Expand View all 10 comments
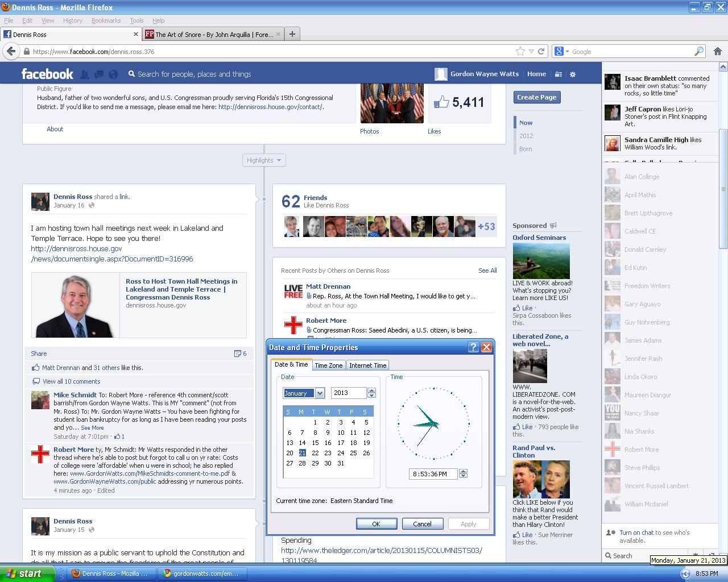Screen dimensions: 728x582 click(71, 381)
